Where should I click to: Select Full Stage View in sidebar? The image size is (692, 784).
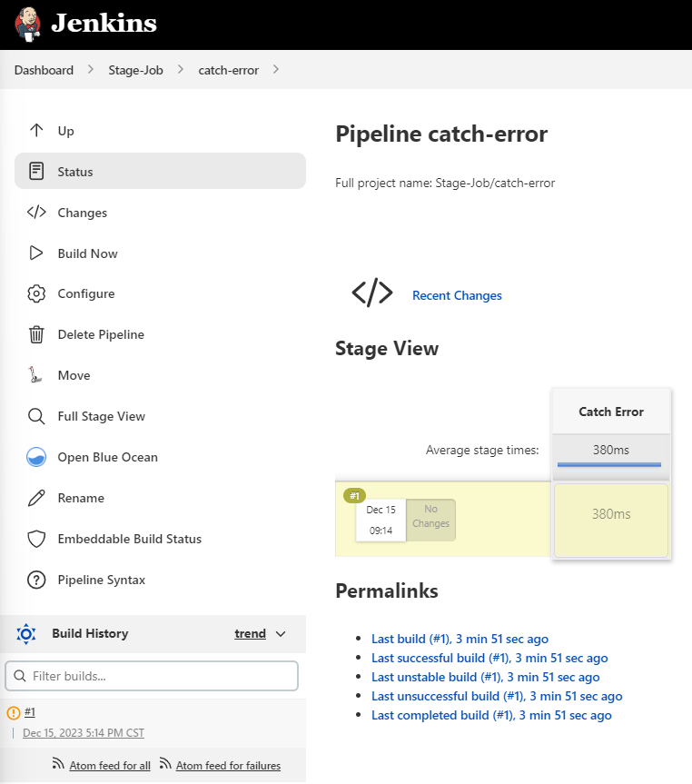click(101, 416)
